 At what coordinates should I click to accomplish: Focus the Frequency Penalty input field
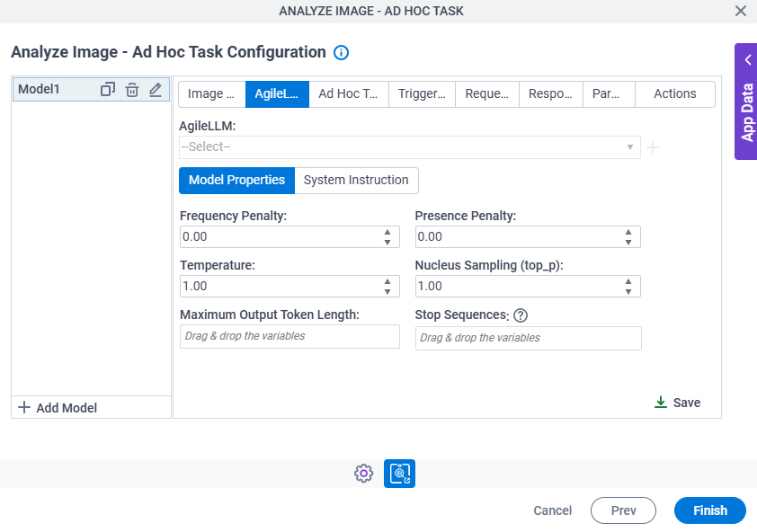tap(289, 237)
